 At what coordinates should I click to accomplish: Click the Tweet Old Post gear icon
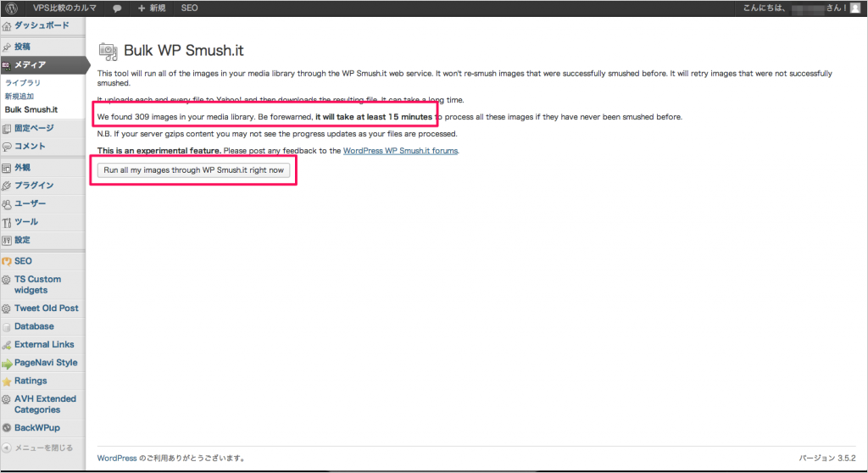point(7,309)
